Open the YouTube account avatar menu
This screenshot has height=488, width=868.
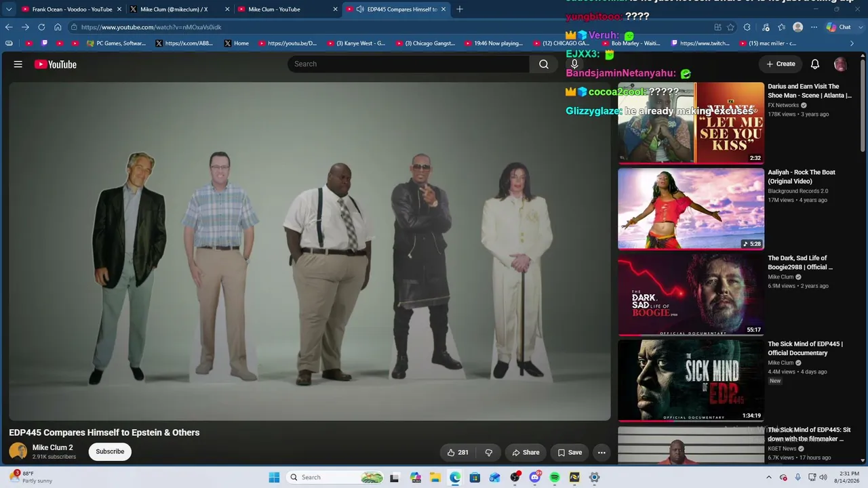tap(840, 64)
